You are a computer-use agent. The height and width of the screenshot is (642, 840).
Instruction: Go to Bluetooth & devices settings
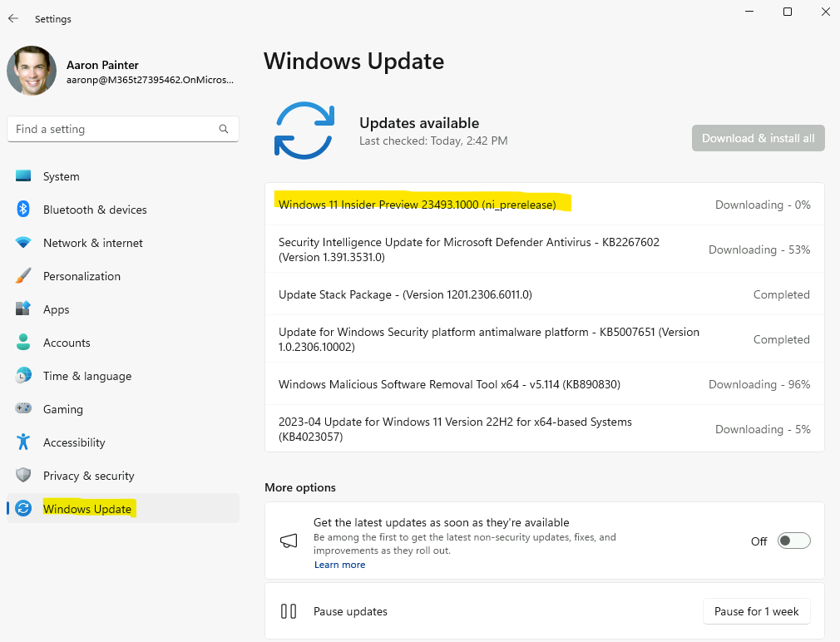point(123,210)
